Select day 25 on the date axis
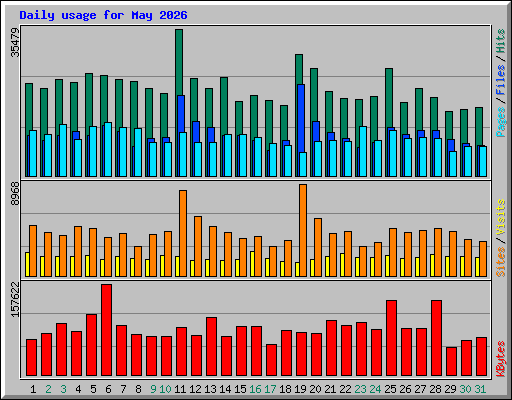Screen dimensions: 512x400 tap(390, 389)
